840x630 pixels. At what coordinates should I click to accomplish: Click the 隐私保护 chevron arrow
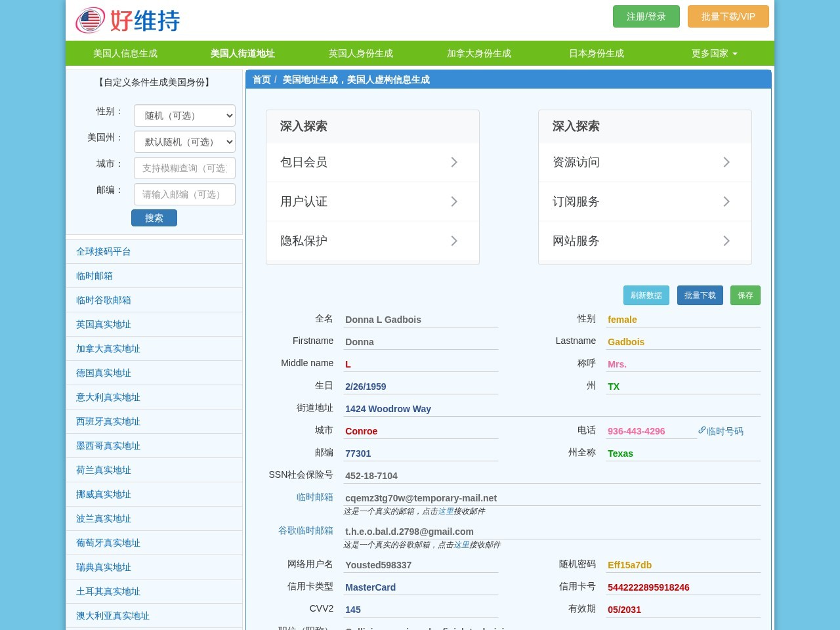pyautogui.click(x=454, y=241)
